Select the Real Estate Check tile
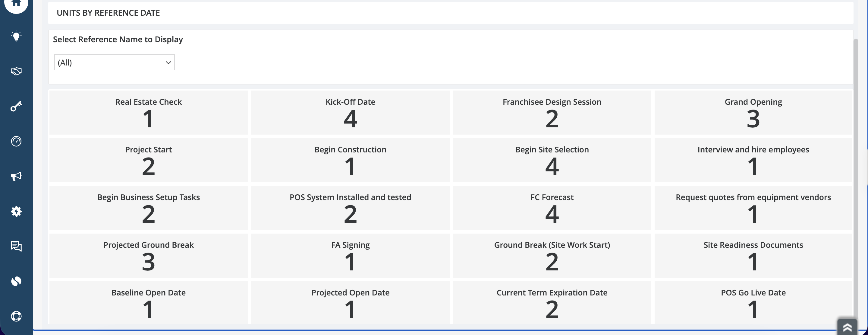 [x=148, y=112]
